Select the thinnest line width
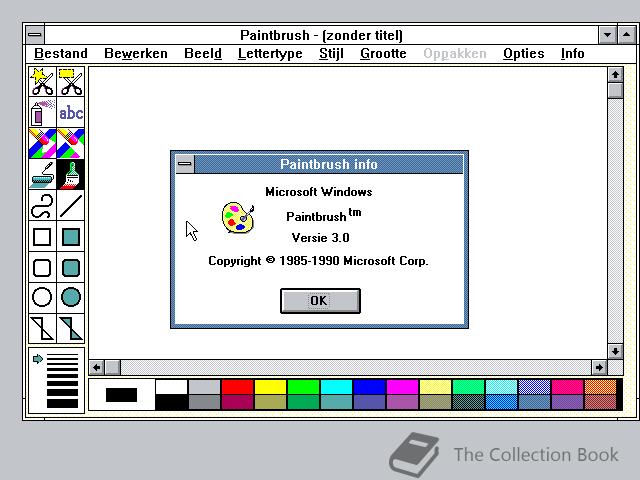The height and width of the screenshot is (480, 640). (62, 356)
